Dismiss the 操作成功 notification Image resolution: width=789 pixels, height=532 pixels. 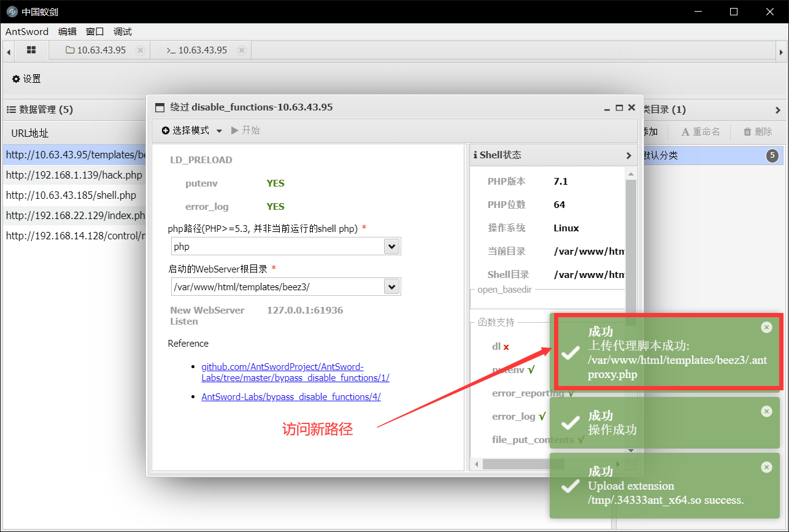coord(766,411)
